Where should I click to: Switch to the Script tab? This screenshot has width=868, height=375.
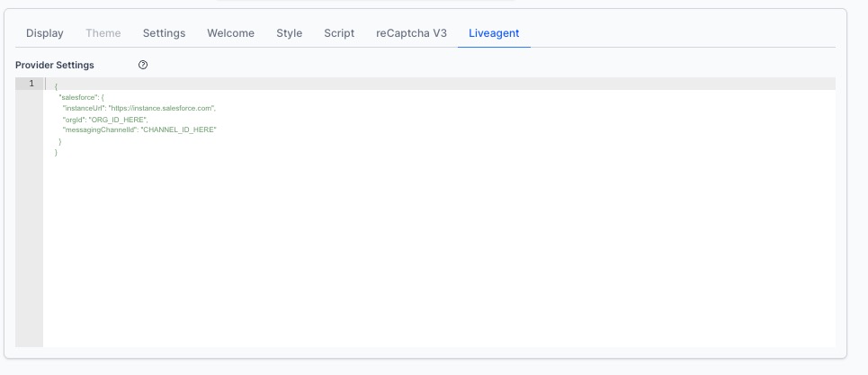[339, 33]
